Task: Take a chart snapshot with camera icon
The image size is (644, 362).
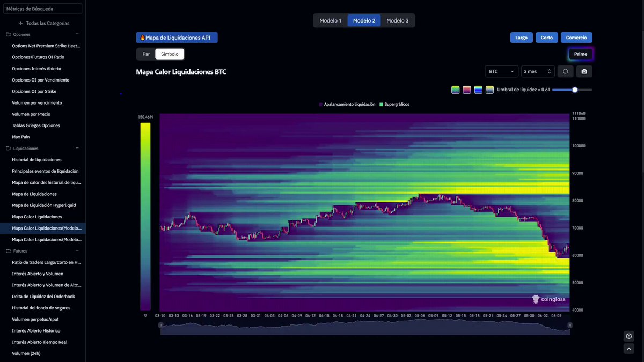Action: click(x=584, y=71)
